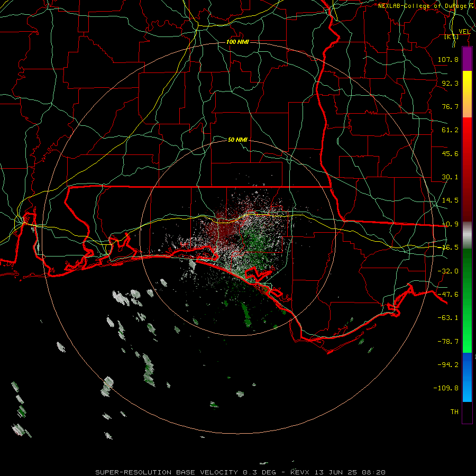
Task: Click the VEL legend title
Action: coord(464,32)
